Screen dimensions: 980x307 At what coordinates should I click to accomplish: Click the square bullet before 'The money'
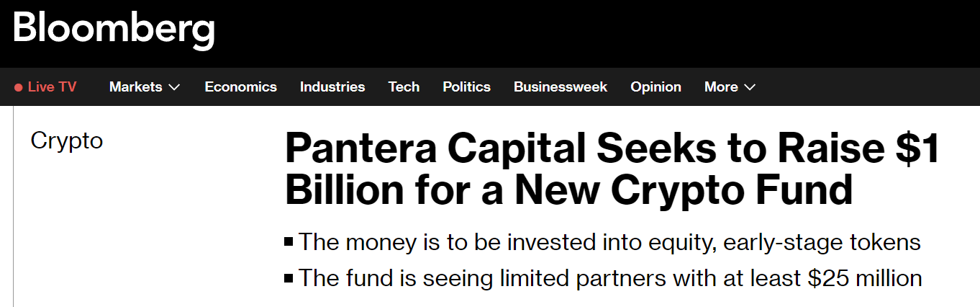[289, 242]
